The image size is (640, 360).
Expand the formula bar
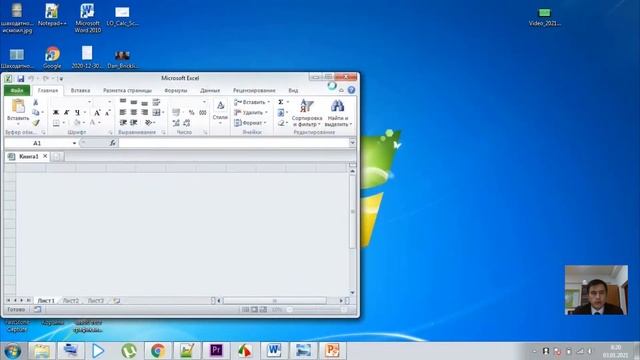point(352,143)
